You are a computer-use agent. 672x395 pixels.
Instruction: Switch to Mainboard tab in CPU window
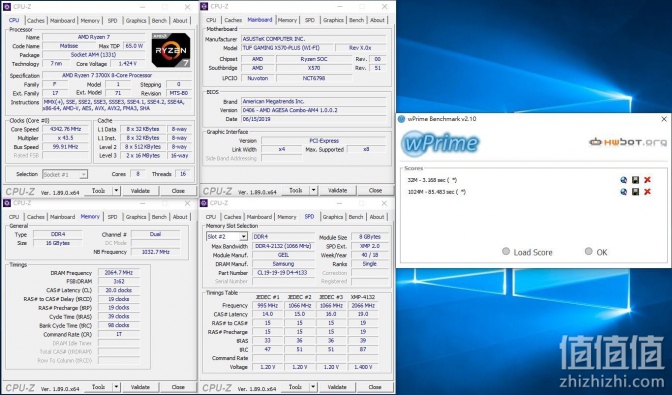pos(63,21)
